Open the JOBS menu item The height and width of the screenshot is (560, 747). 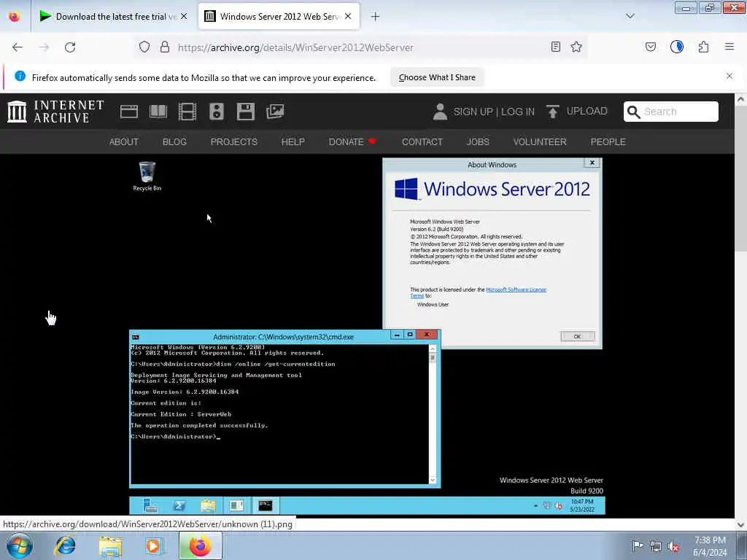click(478, 142)
